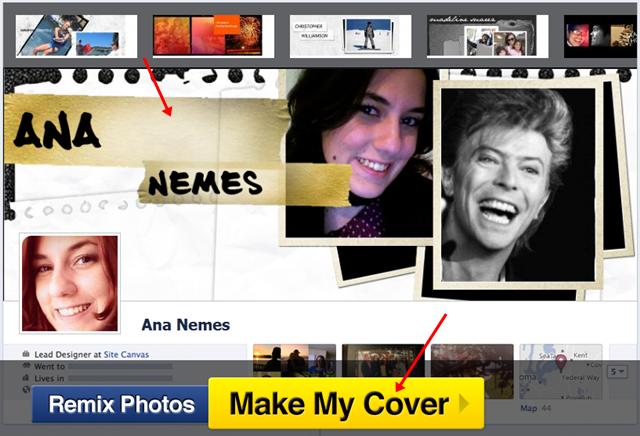Open the small 5 dropdown near the map
640x436 pixels.
coord(617,371)
